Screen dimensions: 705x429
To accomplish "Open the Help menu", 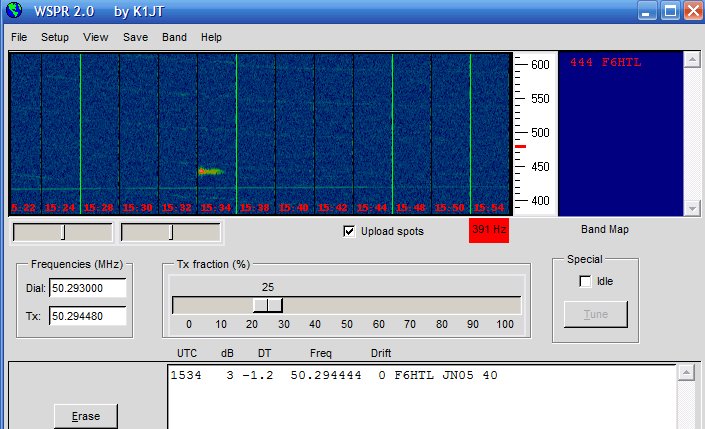I will point(211,37).
